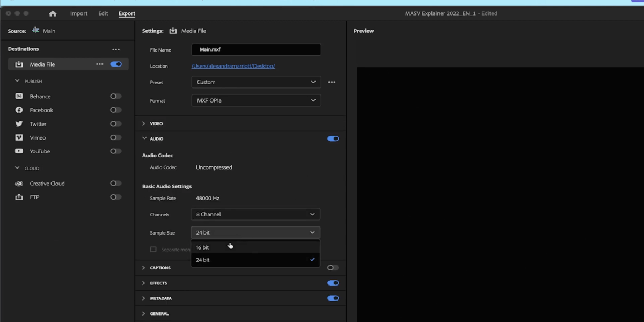Image resolution: width=644 pixels, height=322 pixels.
Task: Click the Settings Media File export icon
Action: click(173, 31)
